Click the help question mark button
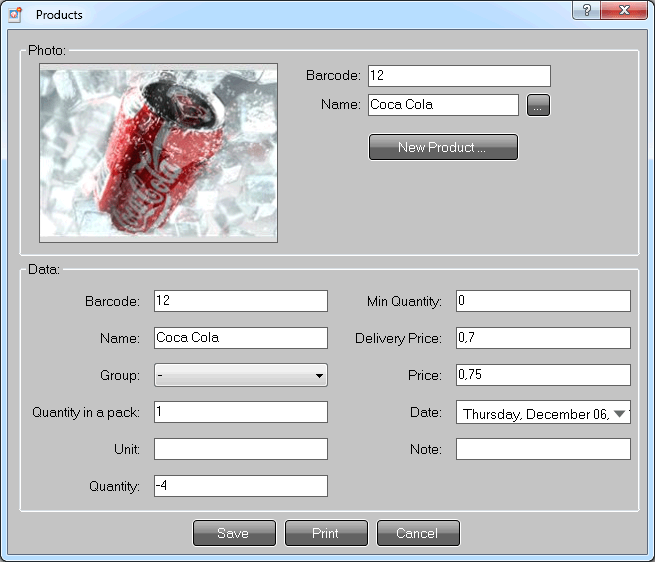 tap(586, 10)
